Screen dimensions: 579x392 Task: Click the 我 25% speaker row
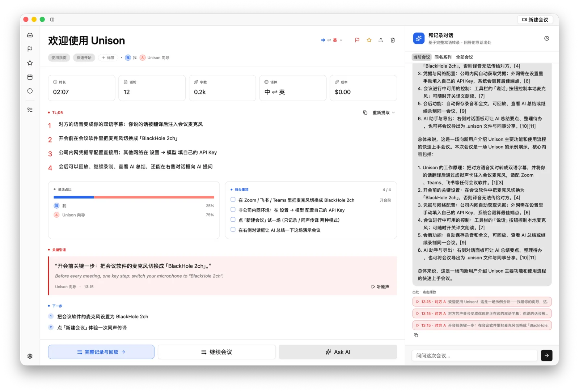134,206
